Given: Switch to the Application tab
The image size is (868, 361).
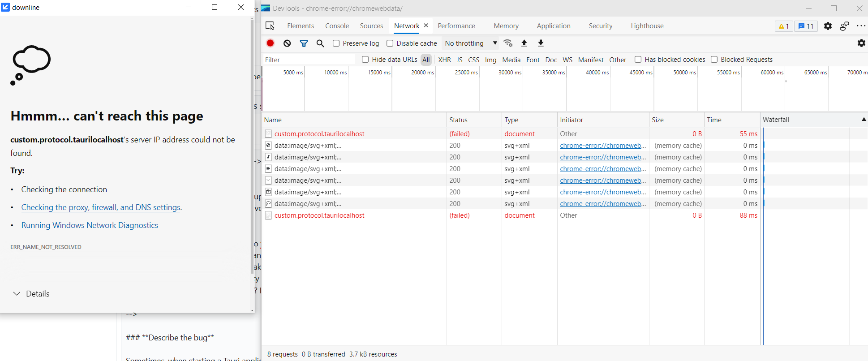Looking at the screenshot, I should tap(554, 26).
